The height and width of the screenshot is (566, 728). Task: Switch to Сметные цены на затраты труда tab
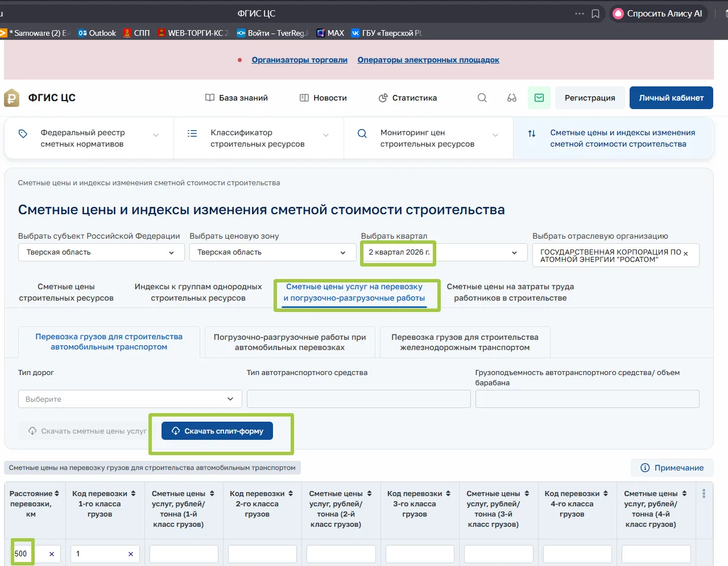pos(510,292)
